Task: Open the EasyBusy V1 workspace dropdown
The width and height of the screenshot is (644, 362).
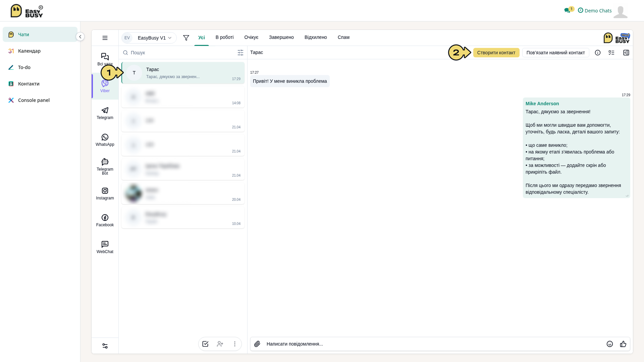Action: tap(149, 38)
